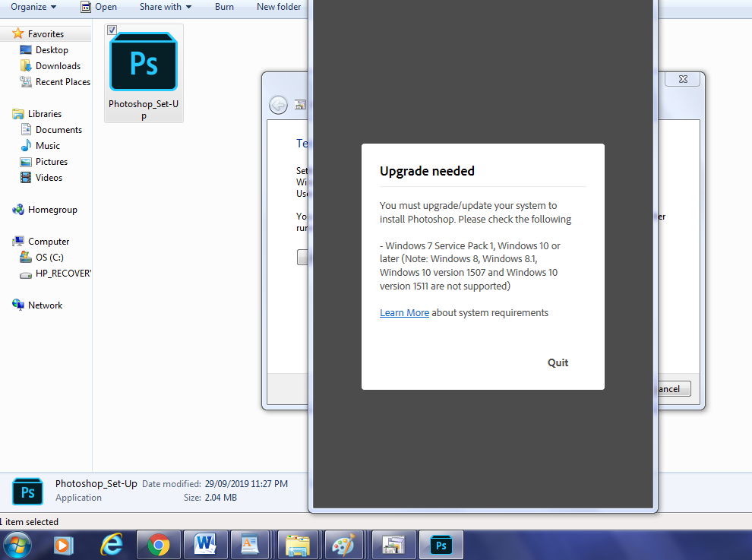Image resolution: width=752 pixels, height=560 pixels.
Task: Switch to Windows Explorer on taskbar
Action: (x=298, y=545)
